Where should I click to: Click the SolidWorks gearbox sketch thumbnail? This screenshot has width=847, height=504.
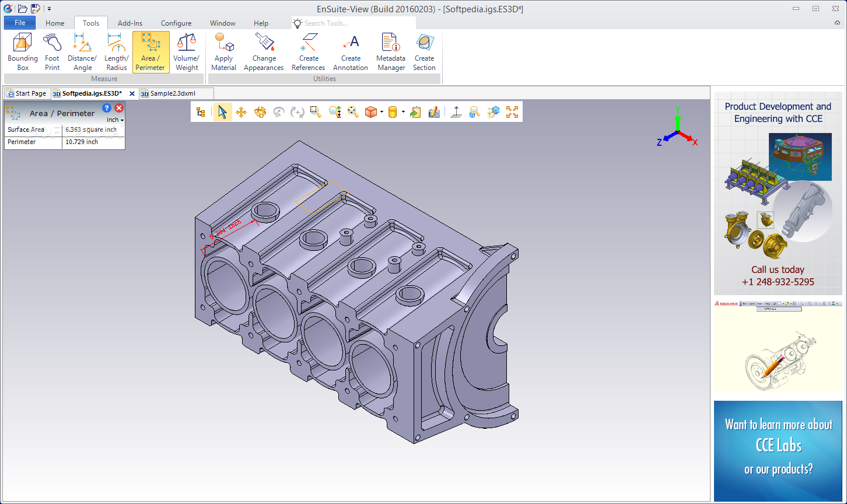pyautogui.click(x=778, y=346)
